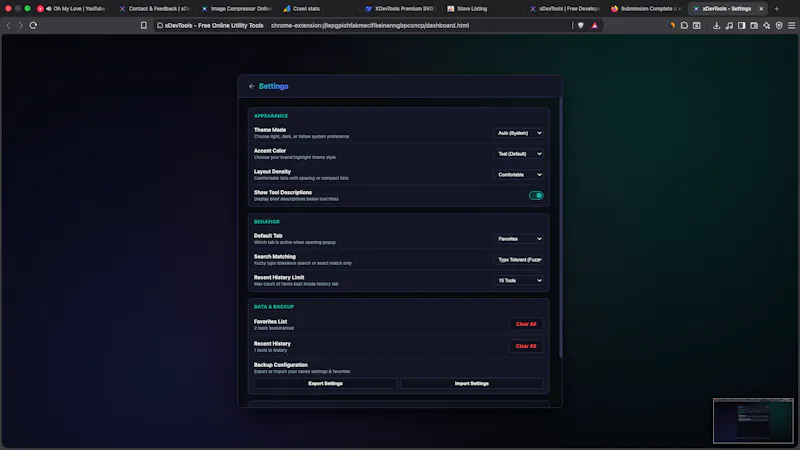This screenshot has height=450, width=800.
Task: Open Brave Rewards triangle icon
Action: point(594,25)
